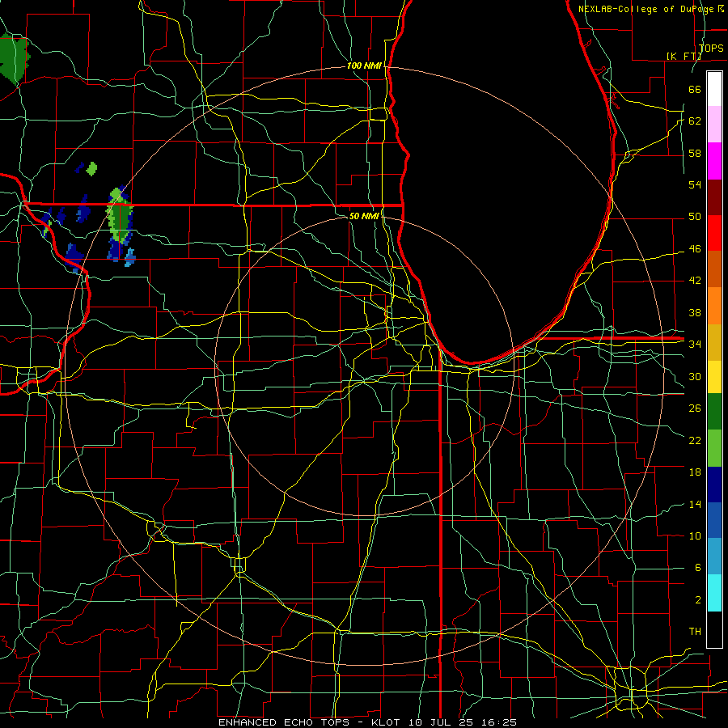Click the bright red legend swatch
Screen dimensions: 728x728
point(714,233)
